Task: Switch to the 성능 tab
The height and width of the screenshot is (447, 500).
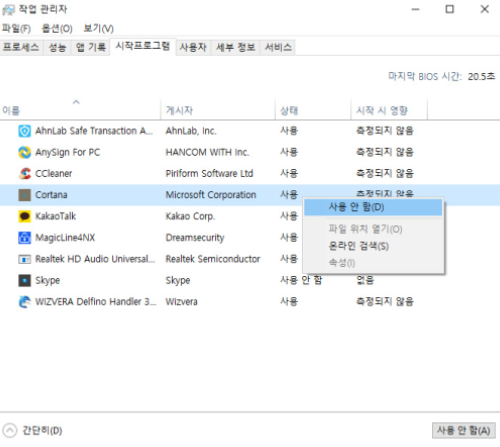Action: point(57,47)
